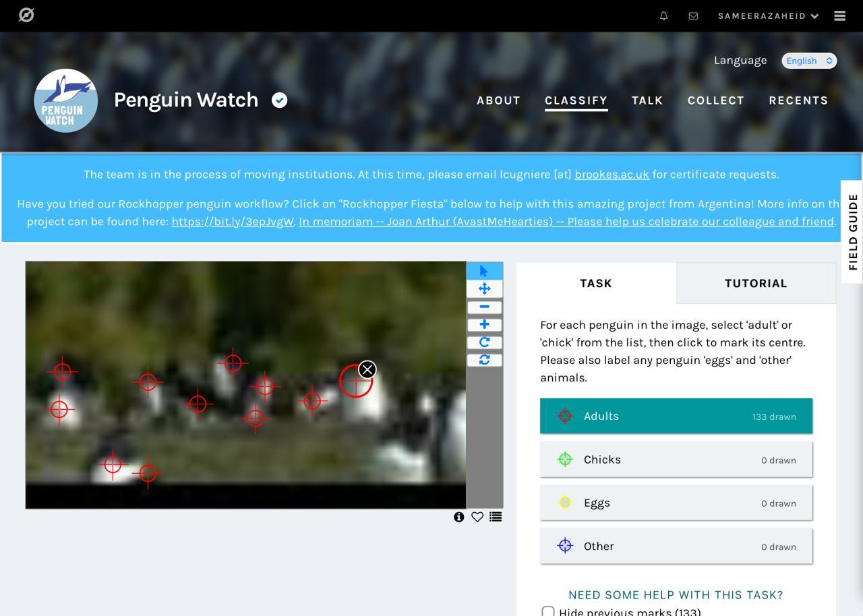Open the Language English dropdown
Screen dimensions: 863x616
coord(809,61)
